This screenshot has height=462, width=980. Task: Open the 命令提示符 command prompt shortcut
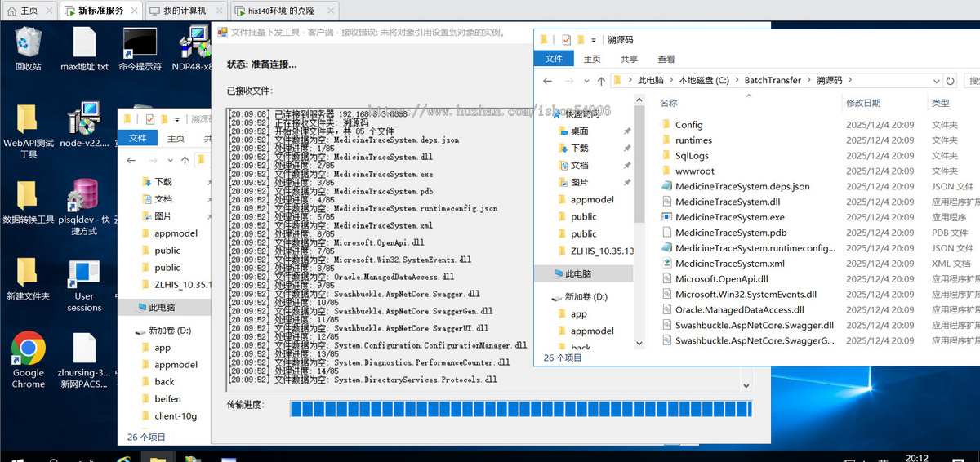140,43
